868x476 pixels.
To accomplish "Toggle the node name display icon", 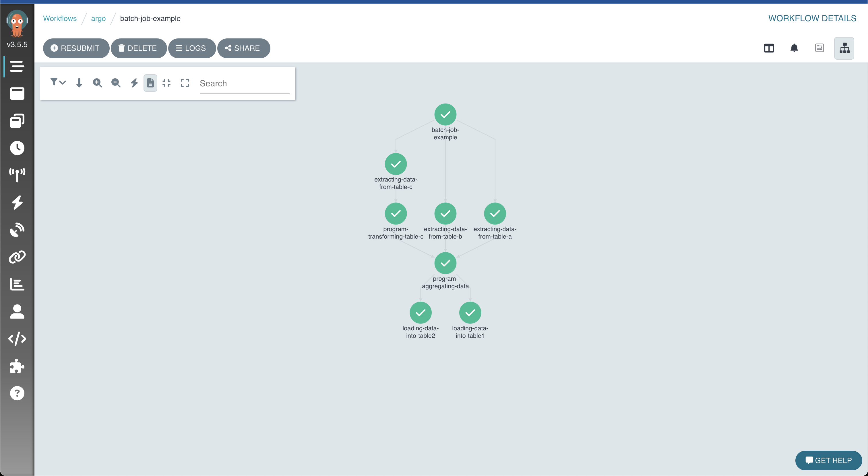I will (150, 83).
